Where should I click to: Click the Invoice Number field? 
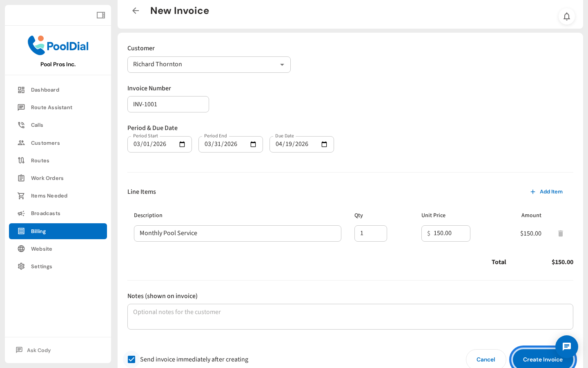[168, 104]
